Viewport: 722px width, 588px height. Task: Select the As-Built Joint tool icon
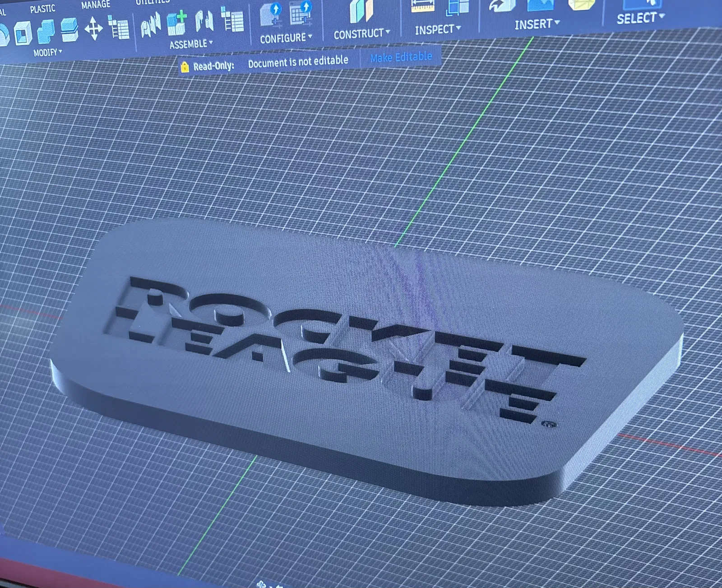click(x=204, y=22)
